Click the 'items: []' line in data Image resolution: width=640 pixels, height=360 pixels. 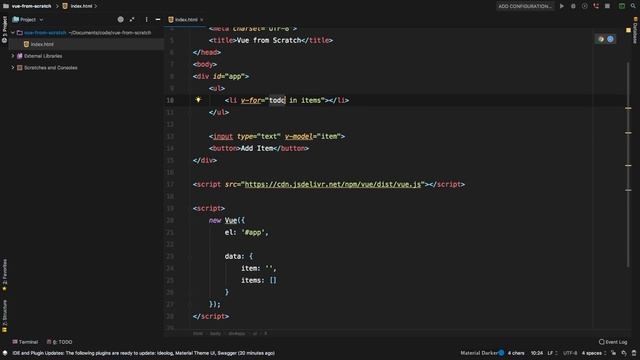259,280
